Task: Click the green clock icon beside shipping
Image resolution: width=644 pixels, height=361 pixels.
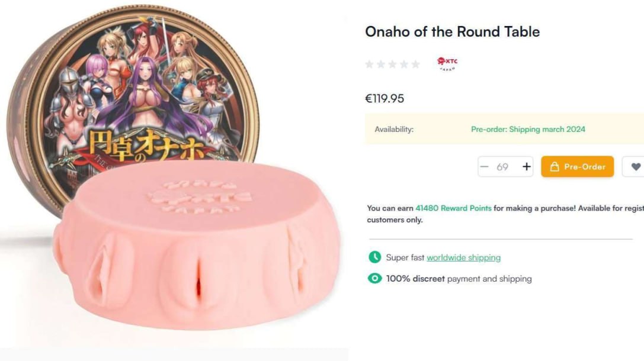Action: [374, 257]
